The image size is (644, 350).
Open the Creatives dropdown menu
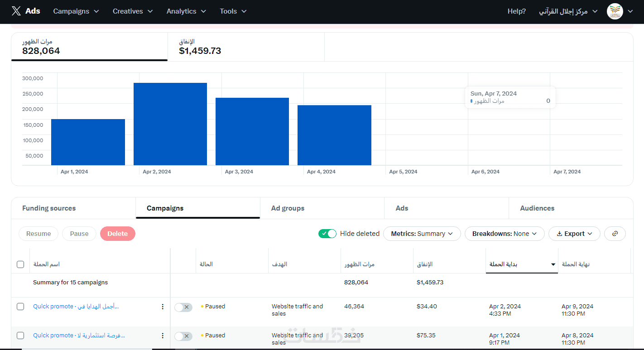133,11
